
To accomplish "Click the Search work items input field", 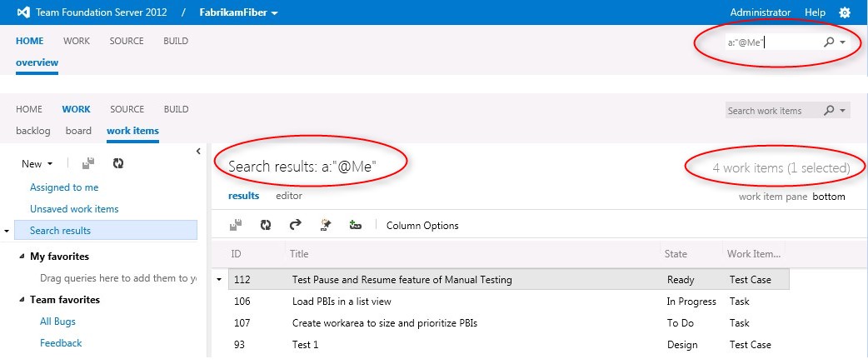I will (772, 111).
